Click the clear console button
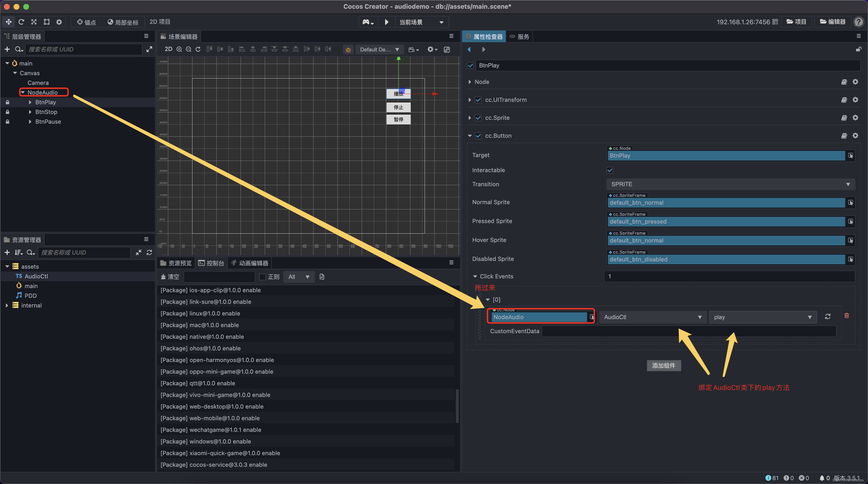 click(170, 277)
